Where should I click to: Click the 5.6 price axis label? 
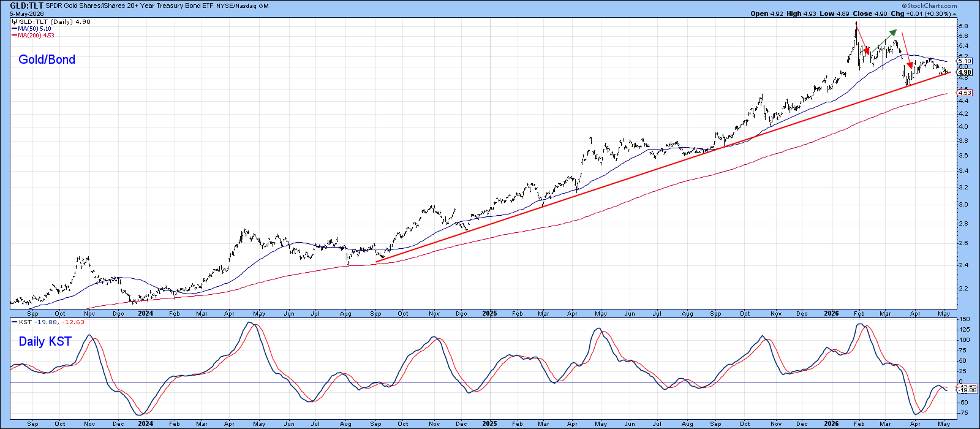tap(963, 36)
